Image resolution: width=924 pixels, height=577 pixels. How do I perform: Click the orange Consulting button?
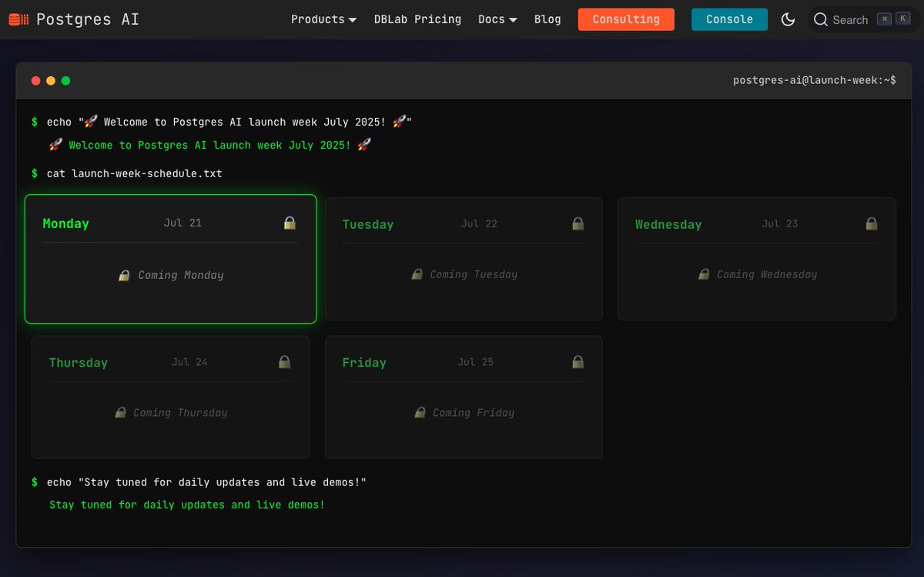[x=626, y=19]
